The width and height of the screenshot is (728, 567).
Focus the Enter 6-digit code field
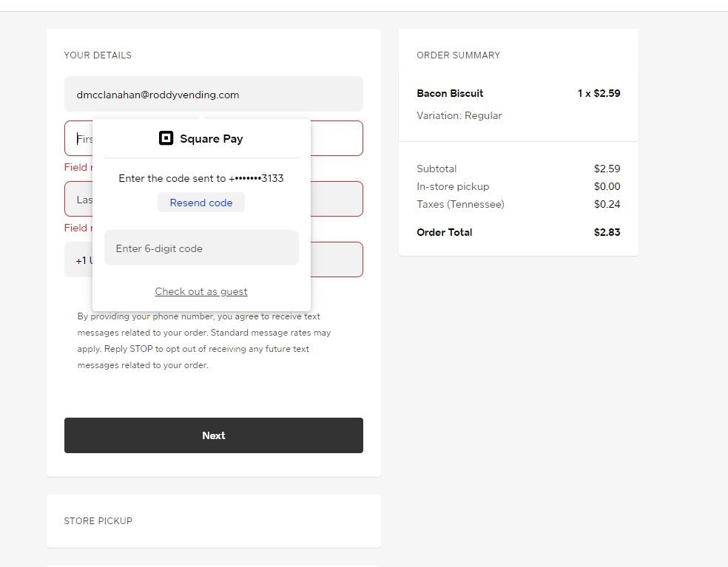coord(201,248)
